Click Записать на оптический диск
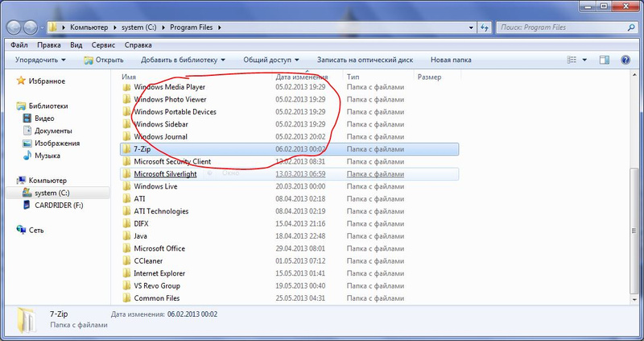Viewport: 644px width, 341px height. click(x=365, y=60)
